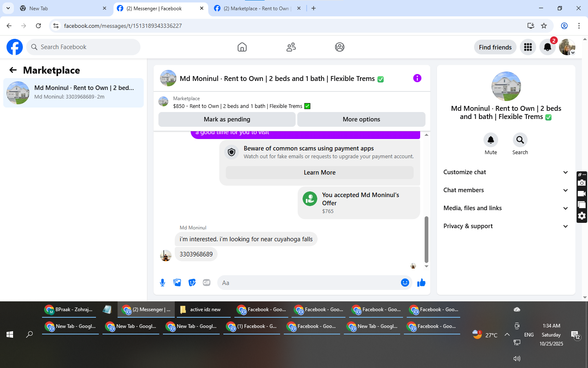Open the BPraak - Zohraj taskbar window

(69, 310)
